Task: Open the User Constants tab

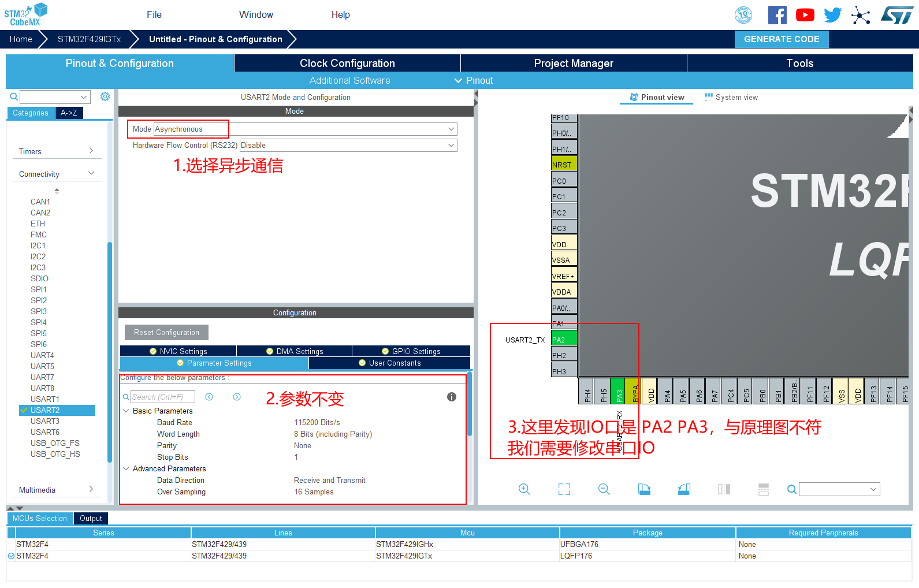Action: coord(390,363)
